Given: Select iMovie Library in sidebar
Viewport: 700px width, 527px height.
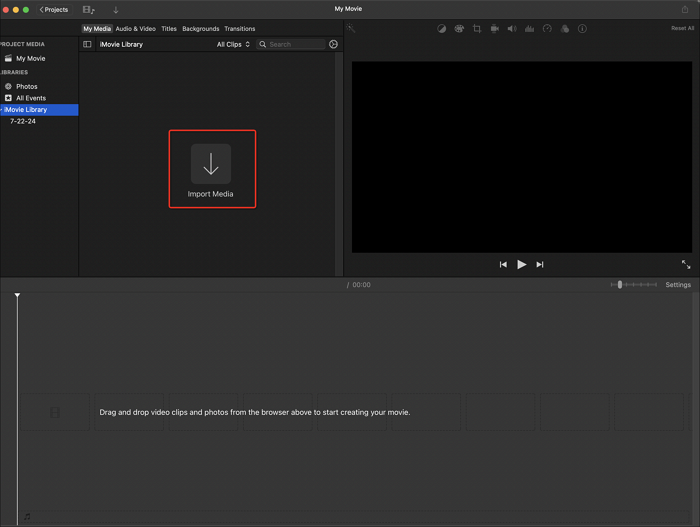Looking at the screenshot, I should point(39,109).
